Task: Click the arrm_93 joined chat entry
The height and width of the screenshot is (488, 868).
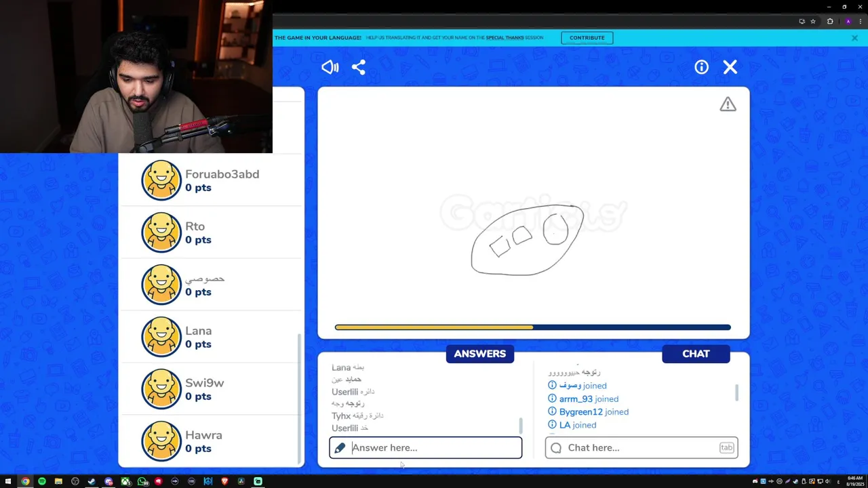Action: 583,399
